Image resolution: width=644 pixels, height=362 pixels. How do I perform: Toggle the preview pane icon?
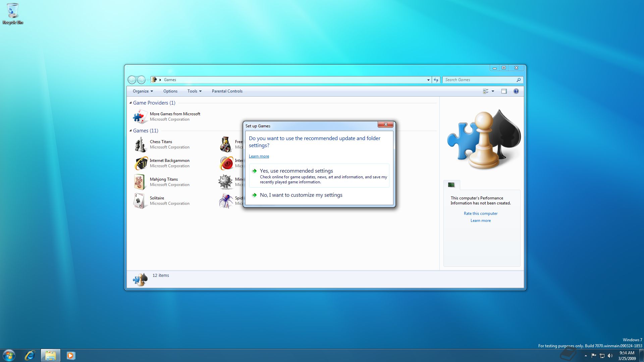504,91
